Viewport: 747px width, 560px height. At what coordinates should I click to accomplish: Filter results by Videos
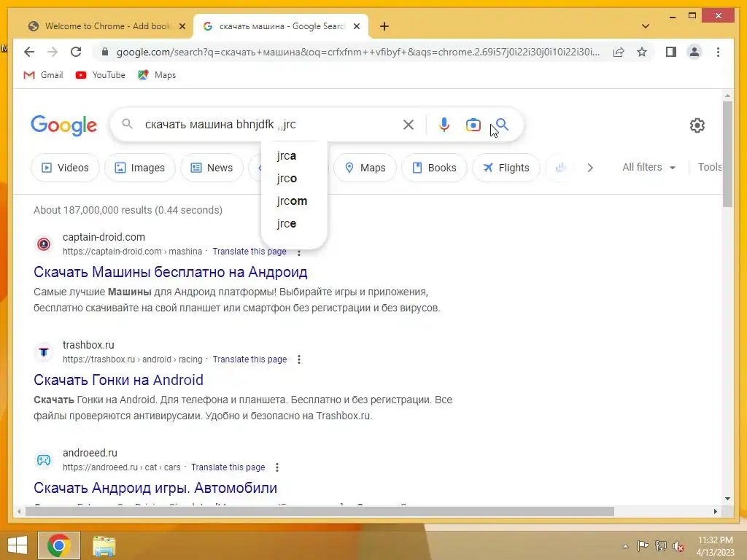(65, 168)
